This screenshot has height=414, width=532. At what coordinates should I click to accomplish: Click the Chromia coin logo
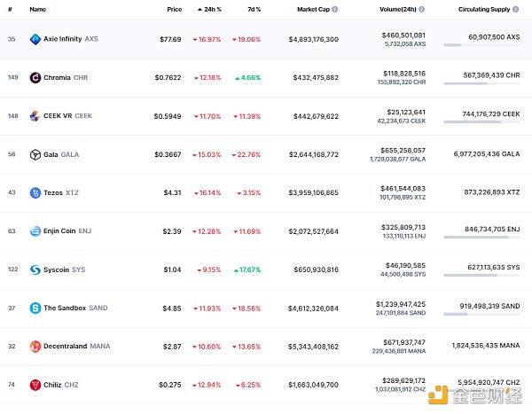(35, 78)
